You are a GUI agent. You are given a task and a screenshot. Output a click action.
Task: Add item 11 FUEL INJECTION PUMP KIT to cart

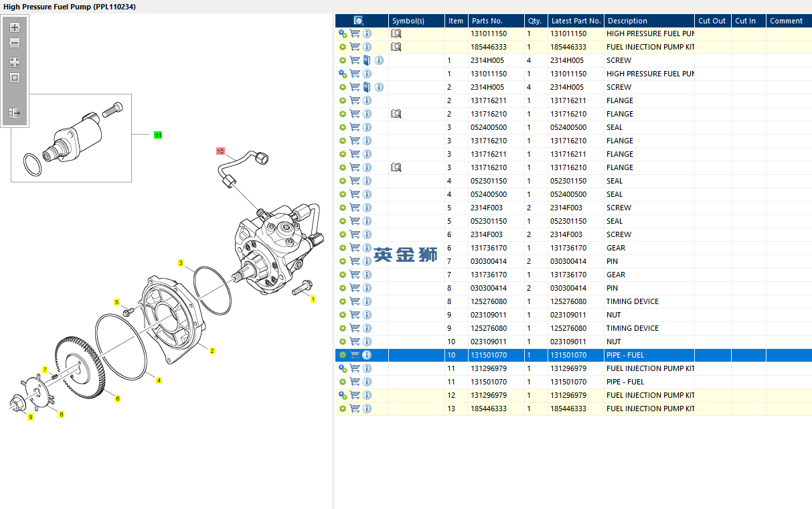355,368
